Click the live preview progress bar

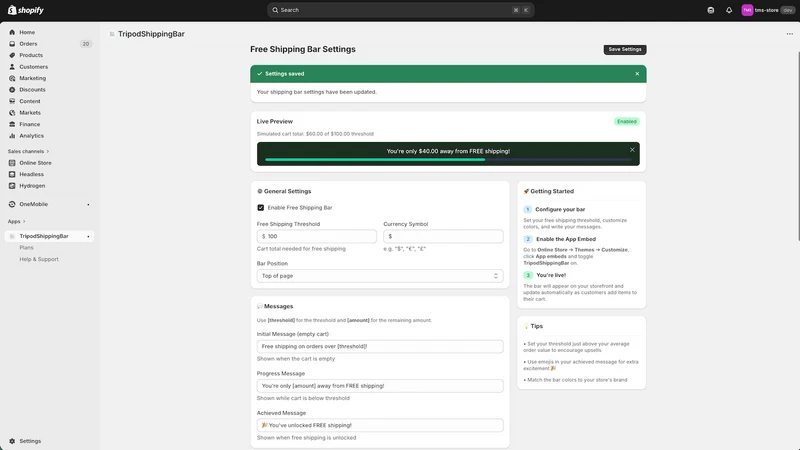448,160
